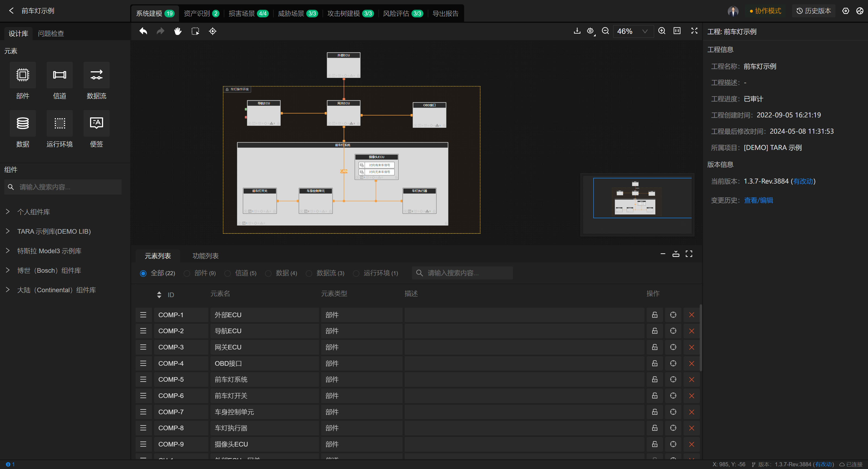Choose the 数据 element icon
Screen dimensions: 868x469
pos(23,123)
